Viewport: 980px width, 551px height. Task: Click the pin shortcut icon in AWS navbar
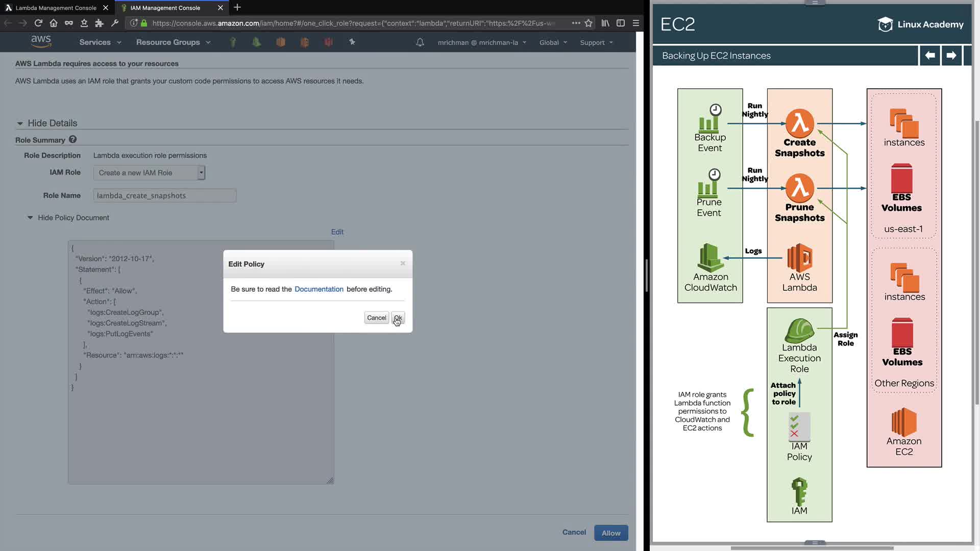tap(352, 42)
